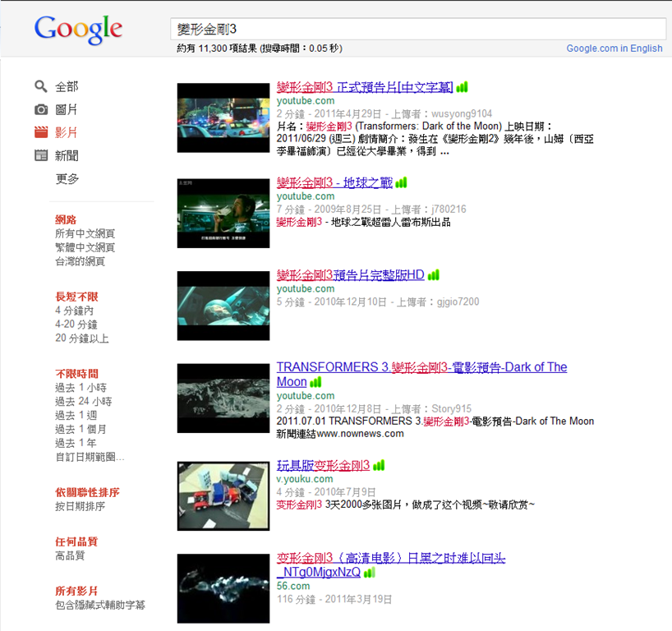This screenshot has width=672, height=631.
Task: Click thumbnail of 56.com video result
Action: tap(223, 588)
